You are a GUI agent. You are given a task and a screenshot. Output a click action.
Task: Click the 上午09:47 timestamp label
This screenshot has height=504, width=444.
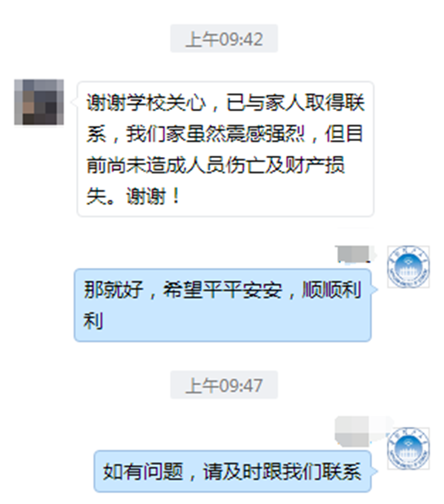click(x=224, y=385)
